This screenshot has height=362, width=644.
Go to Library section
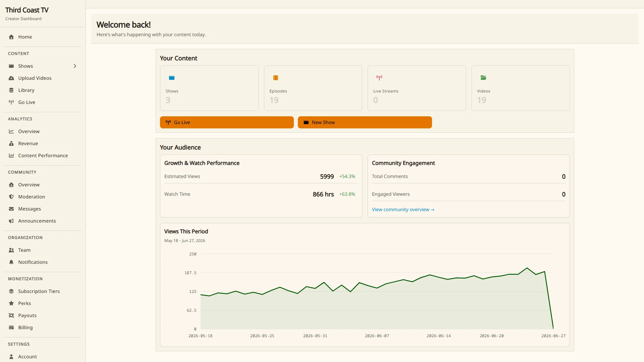pyautogui.click(x=43, y=90)
